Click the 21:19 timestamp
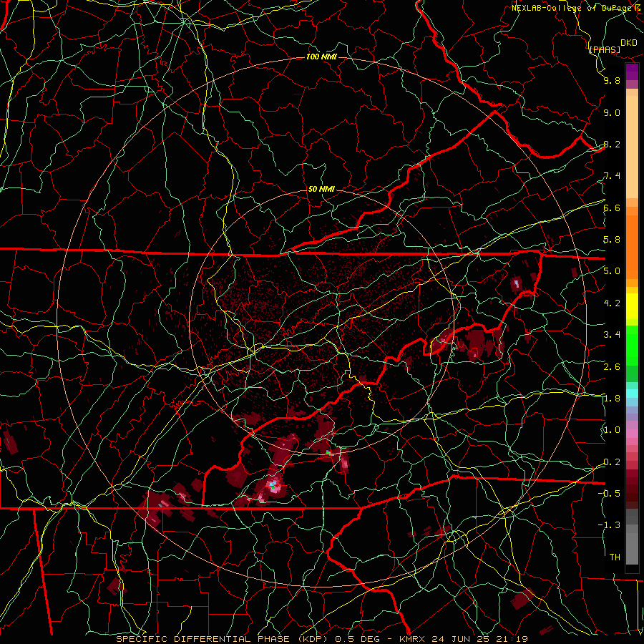Screen dimensions: 644x644 514,639
